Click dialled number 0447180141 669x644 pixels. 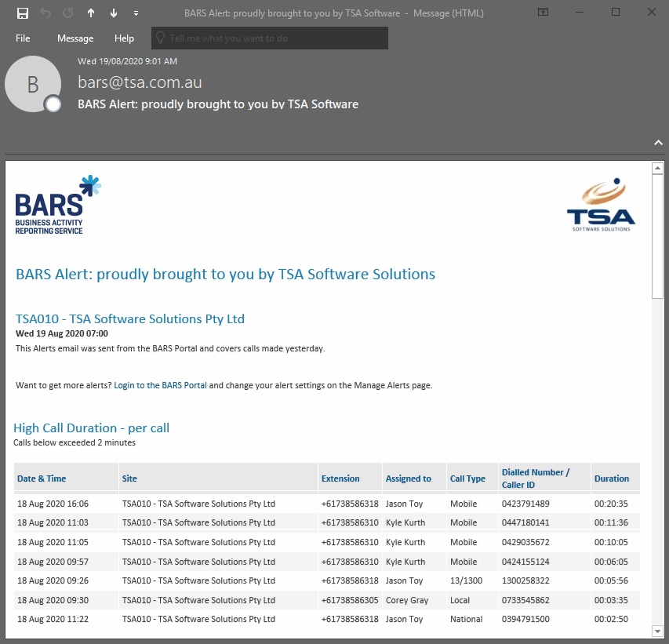coord(525,522)
